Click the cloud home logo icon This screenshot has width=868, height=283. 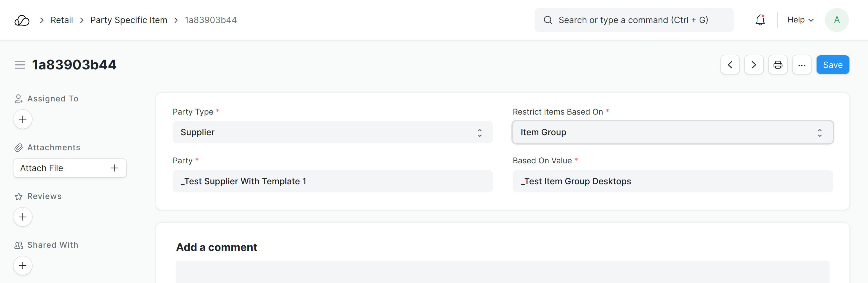click(22, 20)
